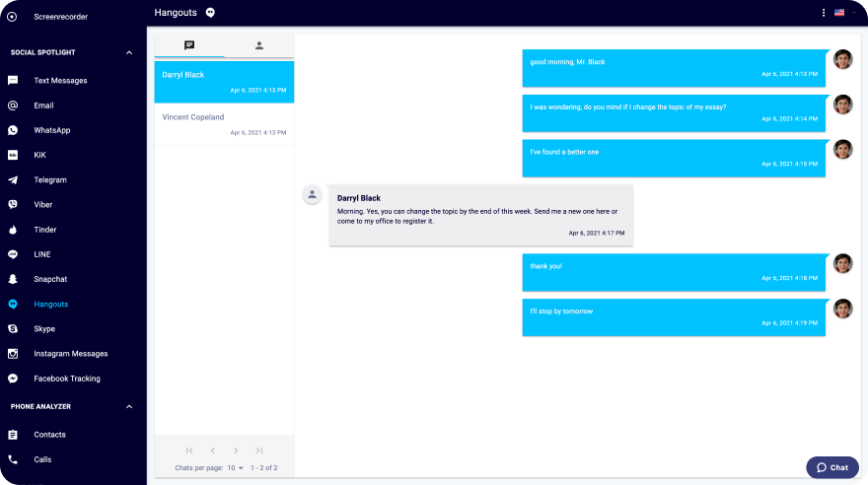
Task: Click the Snapchat ghost icon
Action: 13,279
